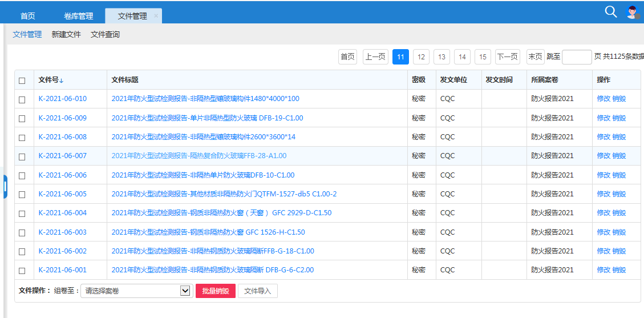Close the 文件管理 tab with X
Viewport: 644px width, 318px height.
156,16
